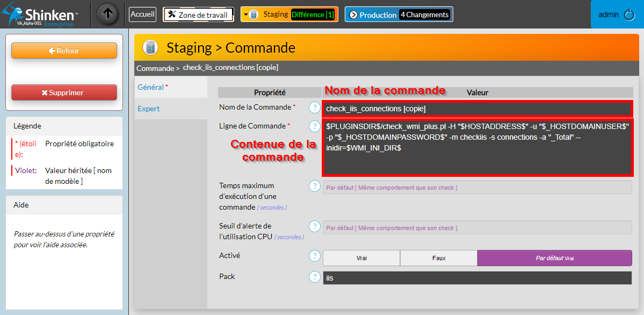
Task: Open help icon for Seuil d'alerte CPU
Action: pos(314,226)
